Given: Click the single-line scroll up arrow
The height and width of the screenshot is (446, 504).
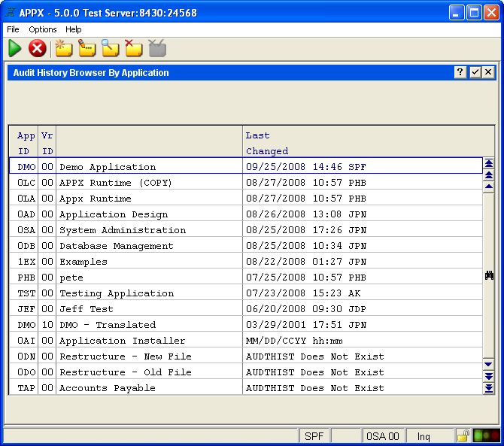Looking at the screenshot, I should [488, 187].
